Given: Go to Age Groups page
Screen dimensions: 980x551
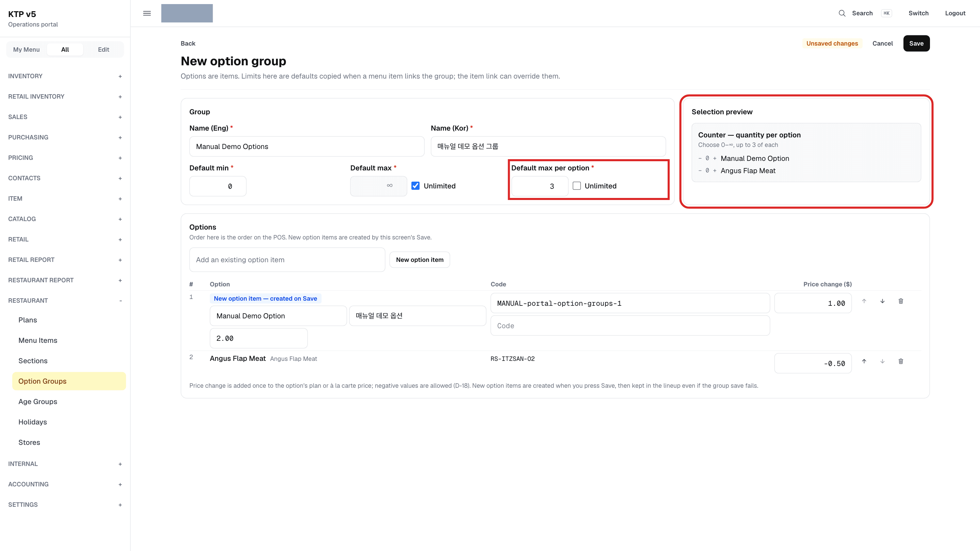Looking at the screenshot, I should [68, 402].
